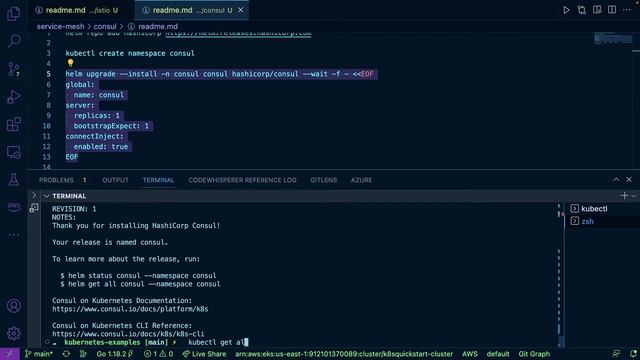
Task: Click the compare changes icon in editor toolbar
Action: point(582,10)
